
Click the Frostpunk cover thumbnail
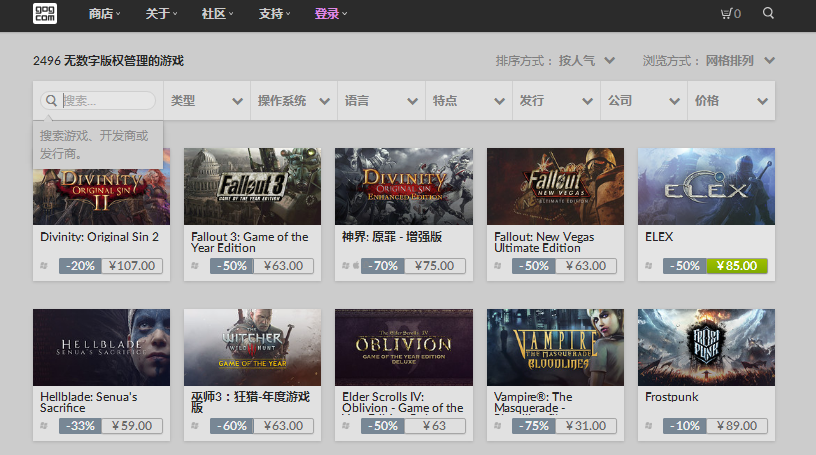[x=706, y=347]
